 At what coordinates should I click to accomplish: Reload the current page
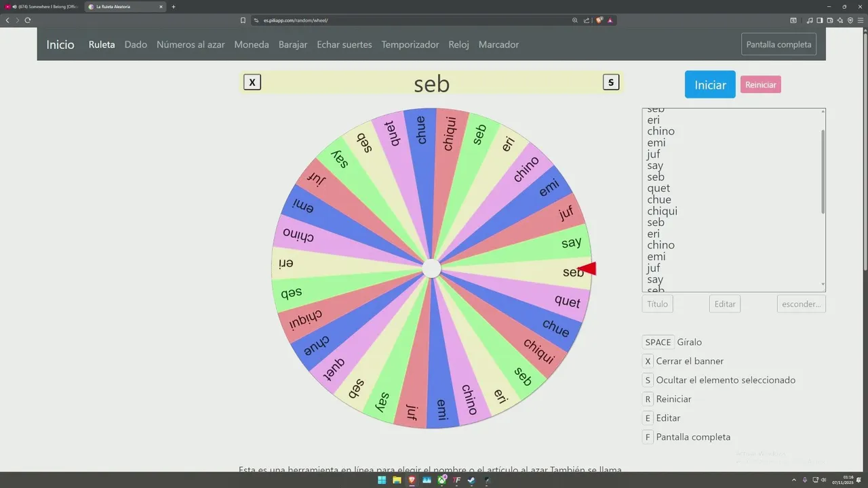[28, 20]
